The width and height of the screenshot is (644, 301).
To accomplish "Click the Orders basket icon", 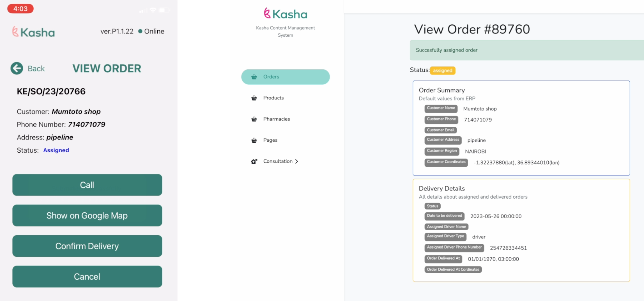I will [254, 77].
